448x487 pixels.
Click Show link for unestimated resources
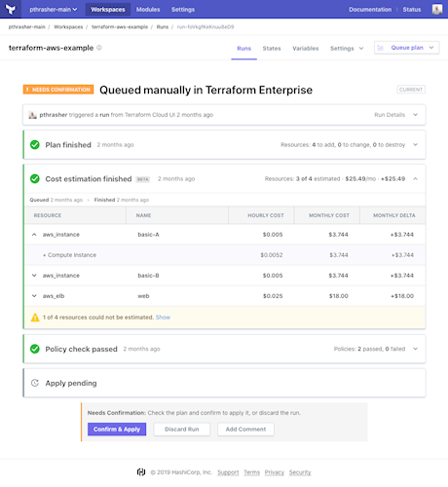[x=163, y=318]
